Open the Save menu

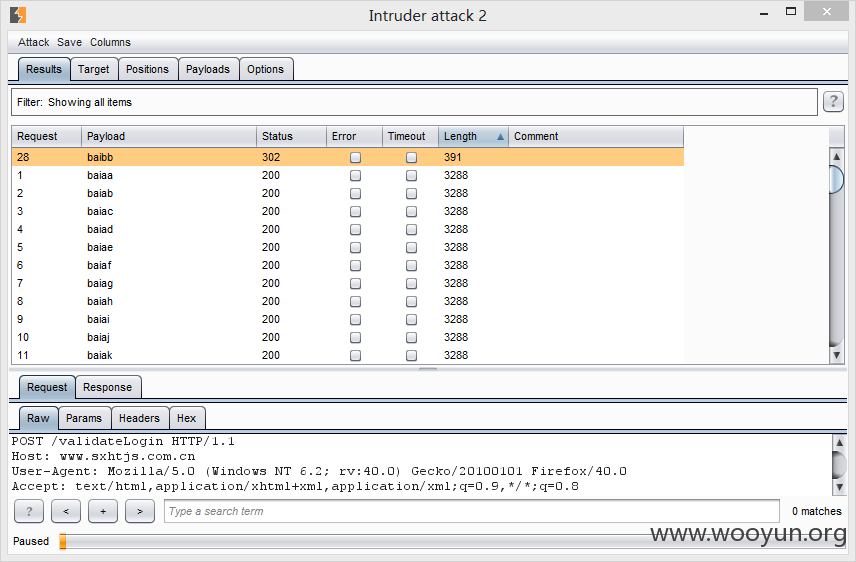pos(69,42)
